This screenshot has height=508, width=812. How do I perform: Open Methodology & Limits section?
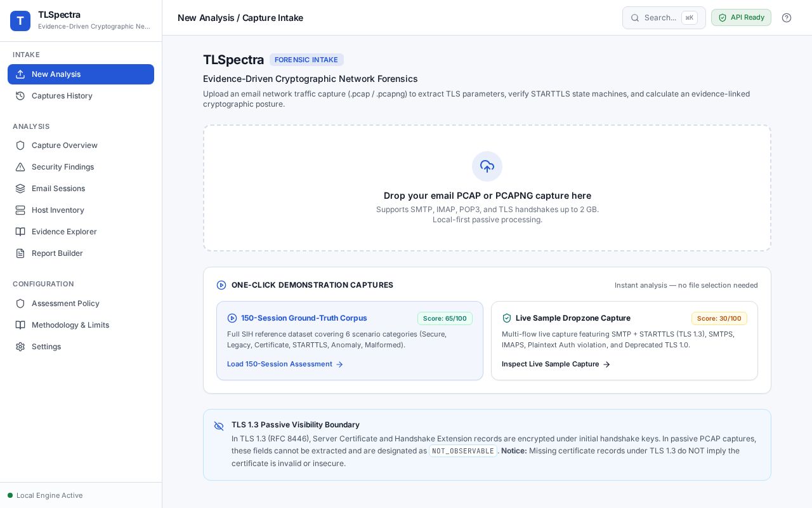click(x=81, y=325)
